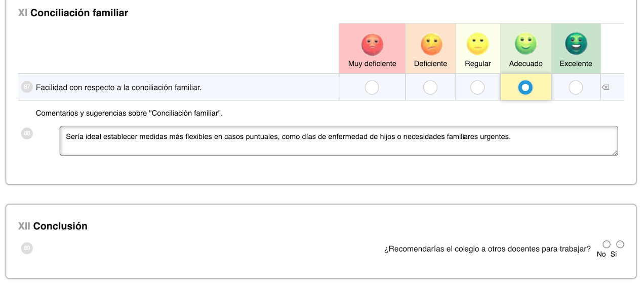Click the yellow Regular face icon
The width and height of the screenshot is (644, 285).
pos(477,45)
